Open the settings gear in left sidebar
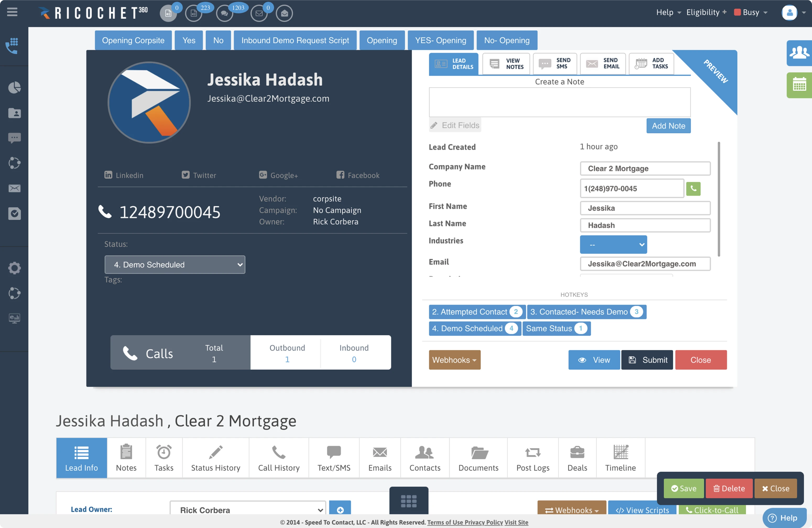 pos(14,268)
